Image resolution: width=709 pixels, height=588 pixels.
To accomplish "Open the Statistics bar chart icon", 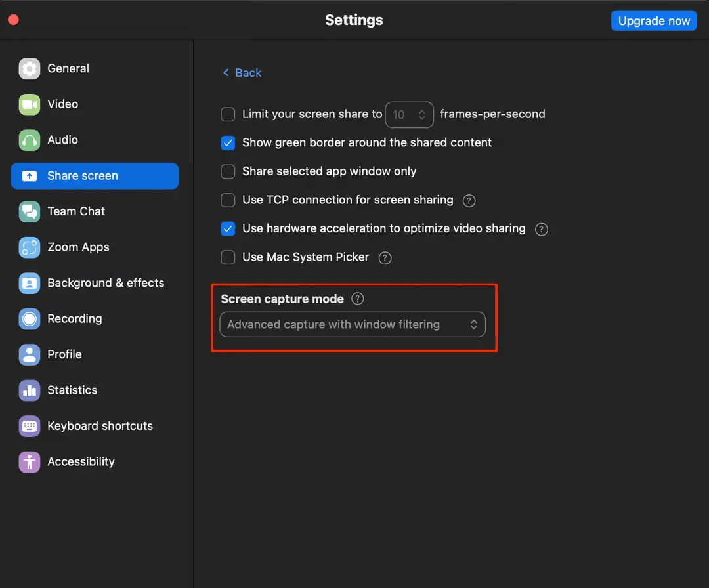I will 30,390.
